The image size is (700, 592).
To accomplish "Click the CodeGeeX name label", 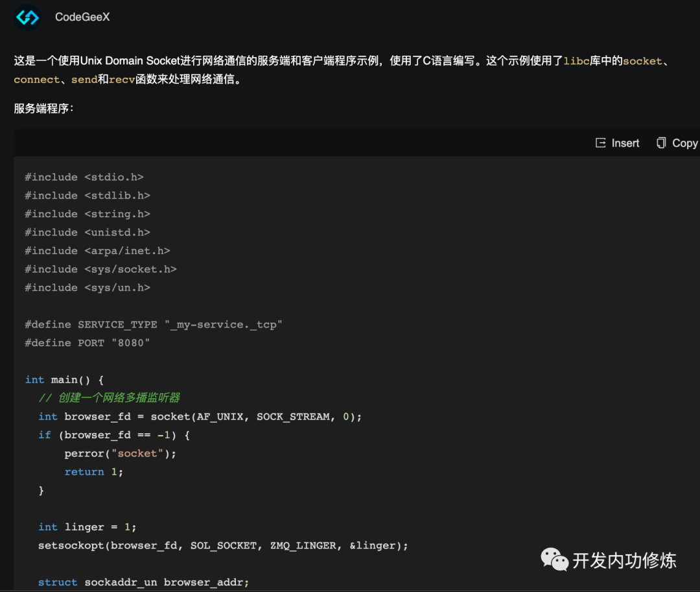I will pos(82,17).
